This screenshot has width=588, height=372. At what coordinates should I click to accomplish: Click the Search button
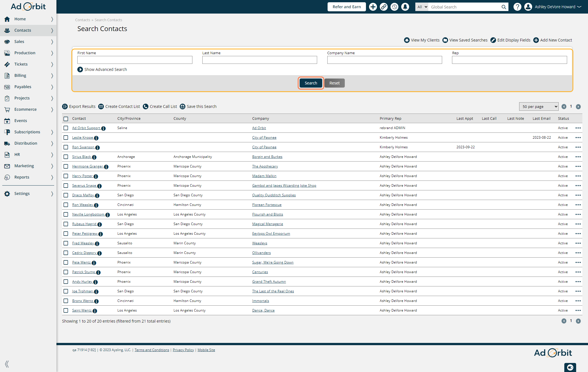pos(311,83)
